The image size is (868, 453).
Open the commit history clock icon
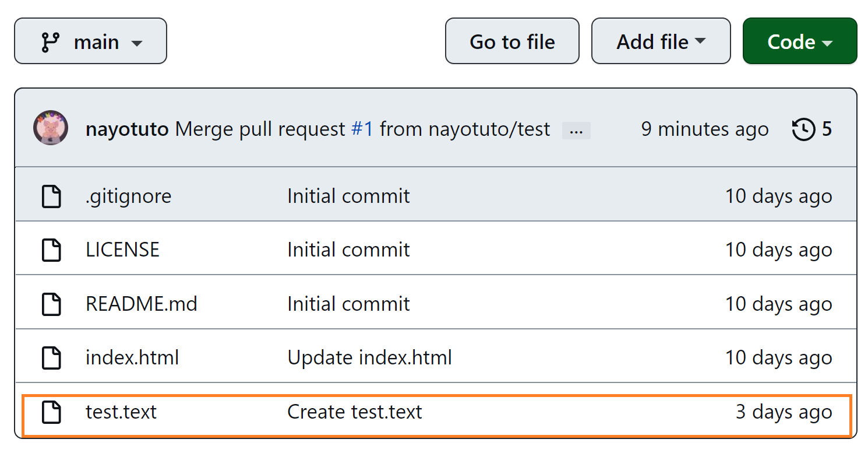[x=803, y=129]
